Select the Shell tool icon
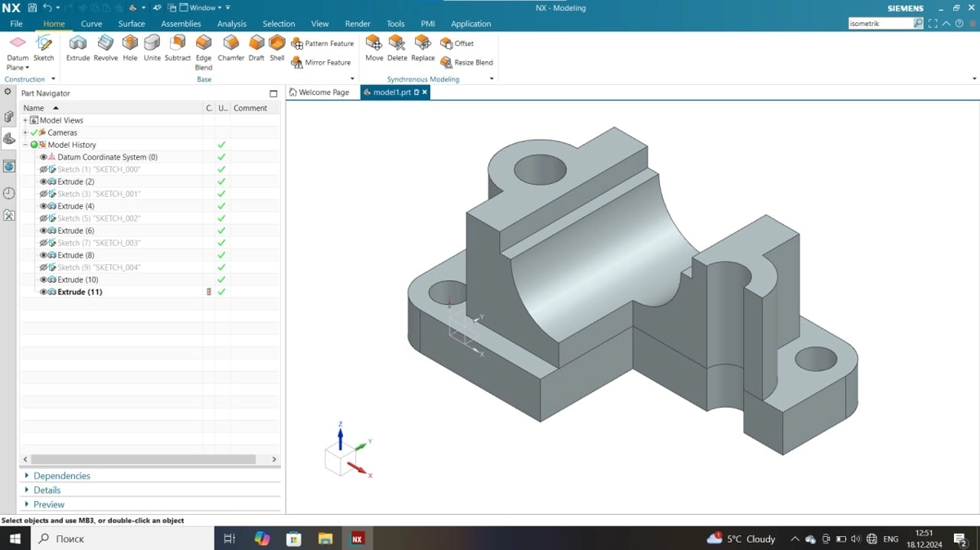The height and width of the screenshot is (550, 980). [x=277, y=48]
